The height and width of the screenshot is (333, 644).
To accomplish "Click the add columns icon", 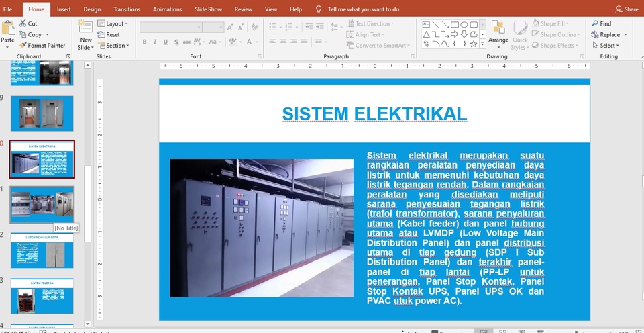I will pos(318,42).
